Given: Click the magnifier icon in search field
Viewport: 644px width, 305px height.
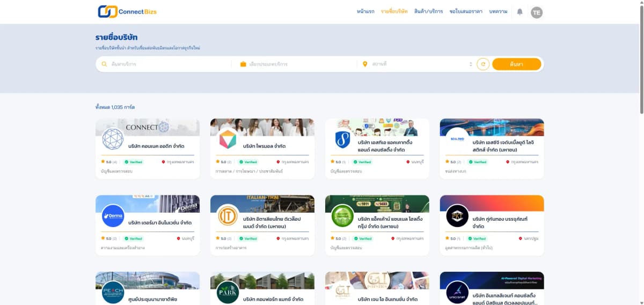Looking at the screenshot, I should coord(105,64).
